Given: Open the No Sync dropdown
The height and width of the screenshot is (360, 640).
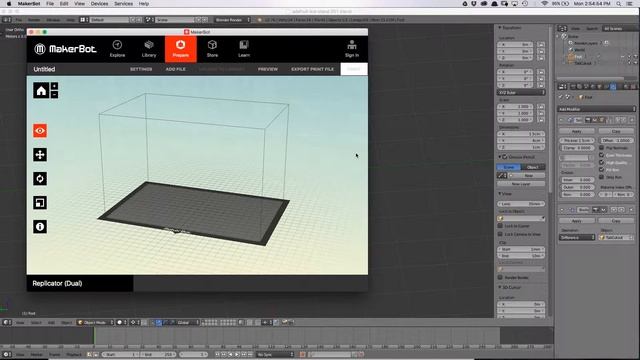Looking at the screenshot, I should 276,355.
